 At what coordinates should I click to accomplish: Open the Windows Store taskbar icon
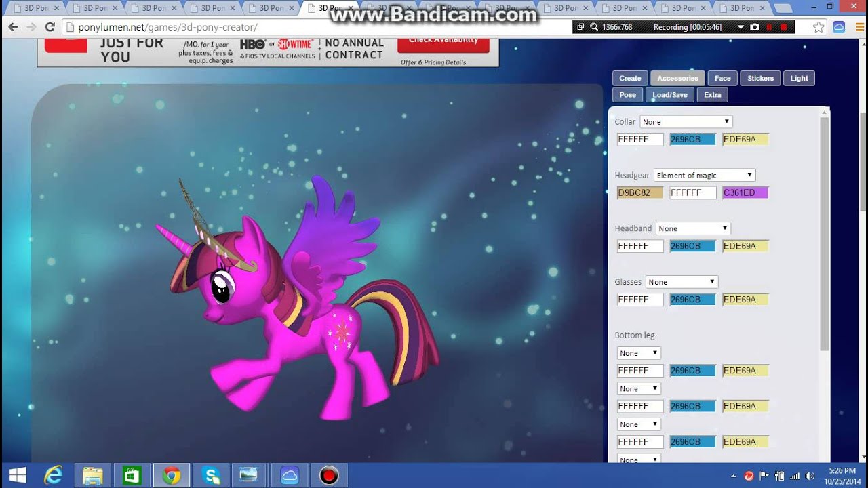132,475
